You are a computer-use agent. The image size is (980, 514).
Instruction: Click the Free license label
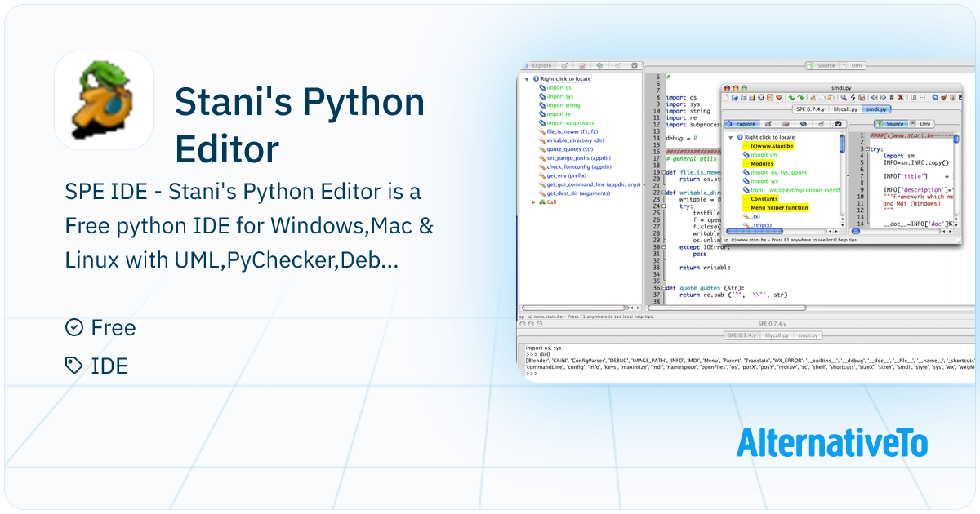coord(114,327)
